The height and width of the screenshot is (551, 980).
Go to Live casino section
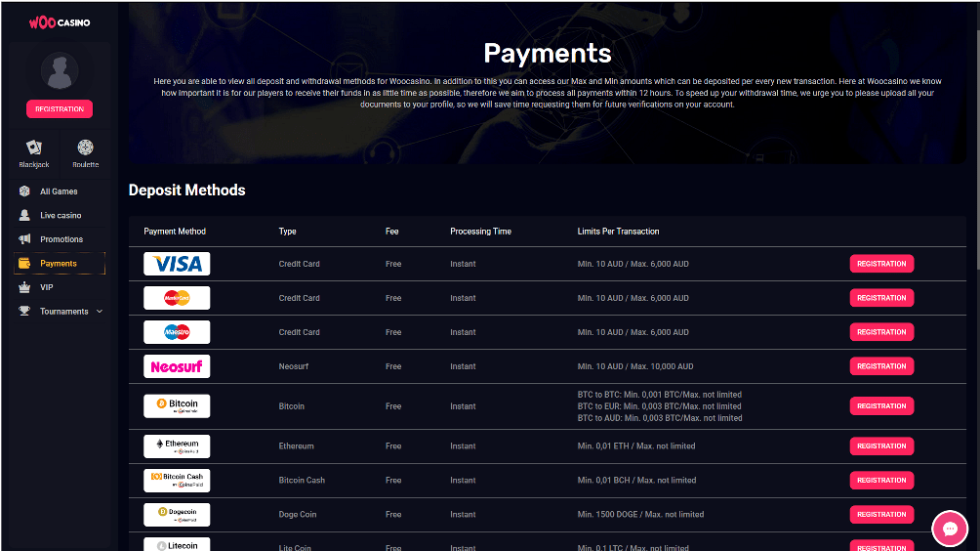[x=59, y=215]
